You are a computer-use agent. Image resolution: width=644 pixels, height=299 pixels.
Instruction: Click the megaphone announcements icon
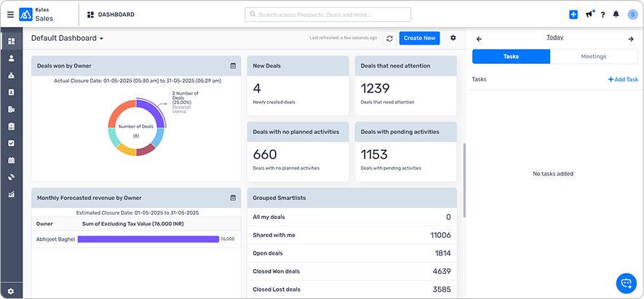tap(589, 15)
